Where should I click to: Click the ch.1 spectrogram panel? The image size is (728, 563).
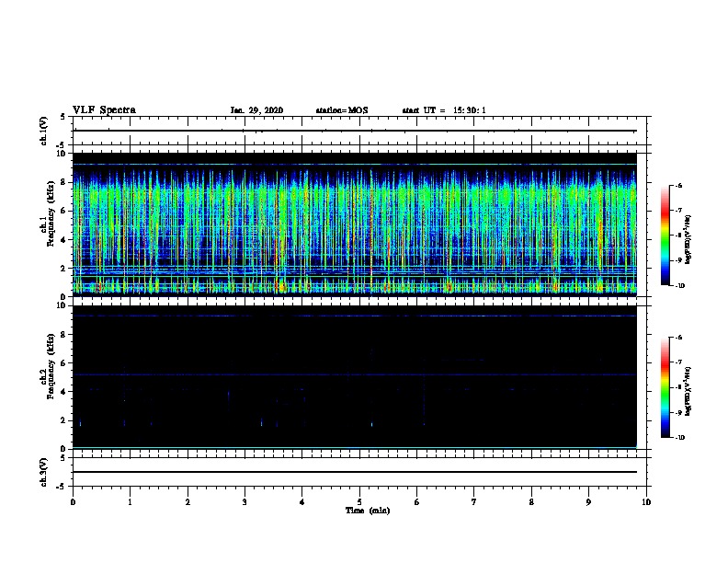(x=355, y=224)
